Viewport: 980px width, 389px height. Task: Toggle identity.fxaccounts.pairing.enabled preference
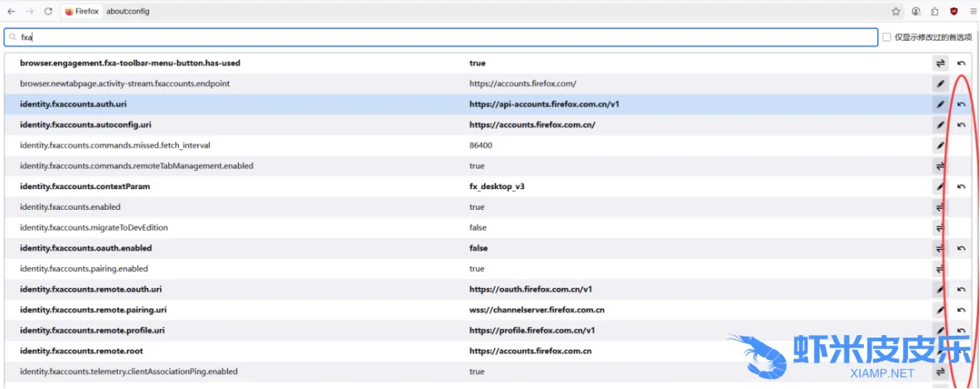pos(940,269)
